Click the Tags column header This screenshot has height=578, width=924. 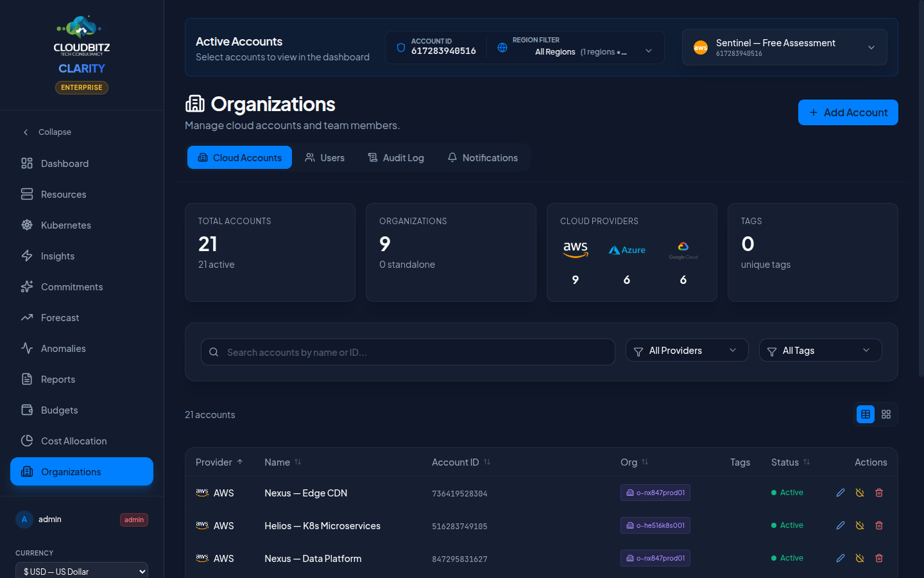pos(740,462)
